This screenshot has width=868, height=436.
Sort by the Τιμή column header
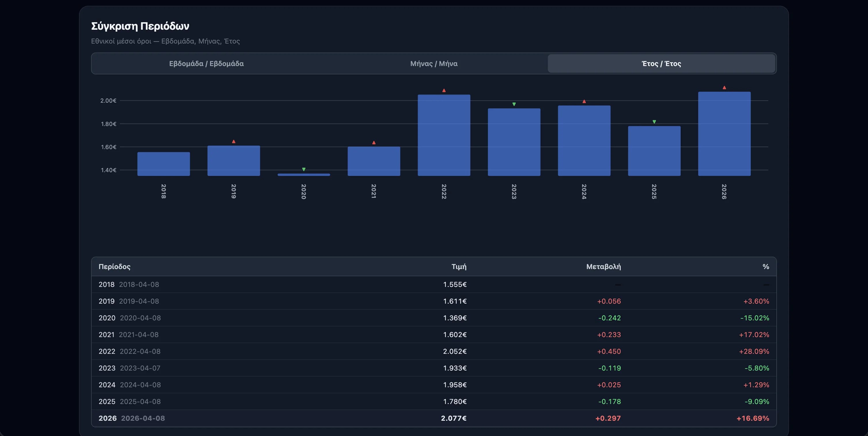pos(459,266)
